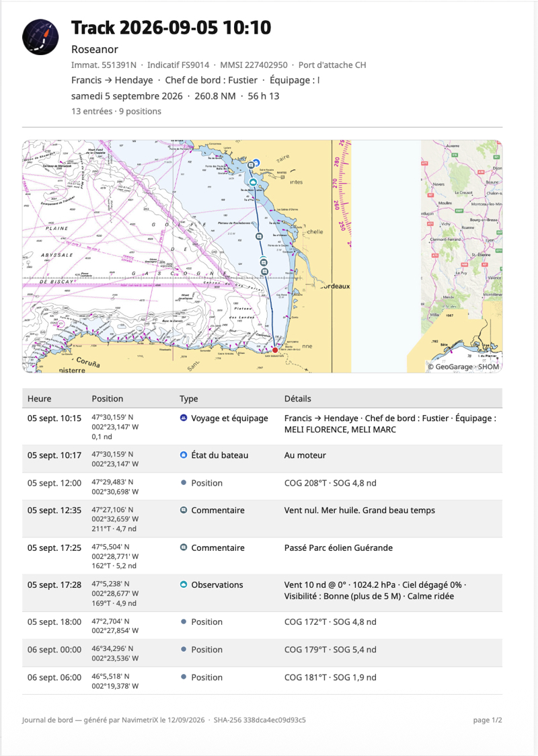Click the time '05 sept. 10:15'
Image resolution: width=538 pixels, height=756 pixels.
click(x=54, y=418)
